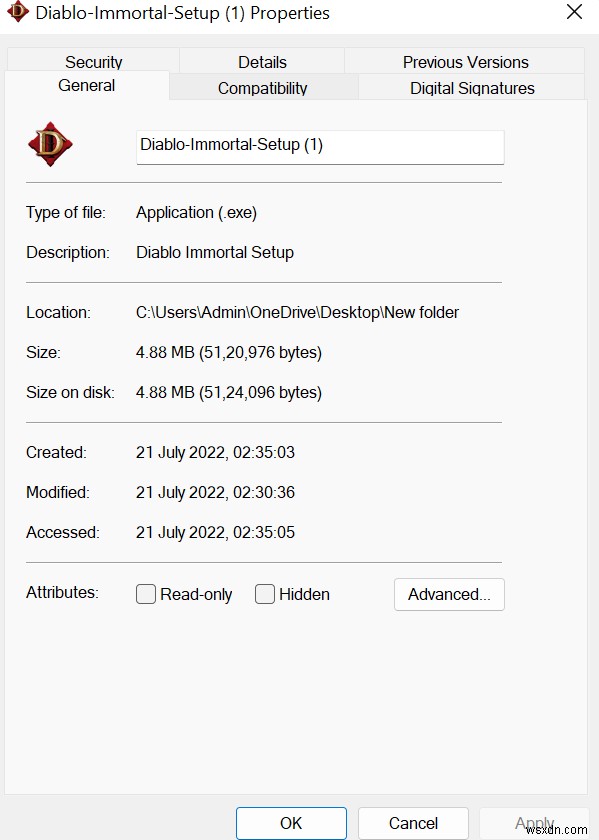Click the OK button

tap(291, 823)
